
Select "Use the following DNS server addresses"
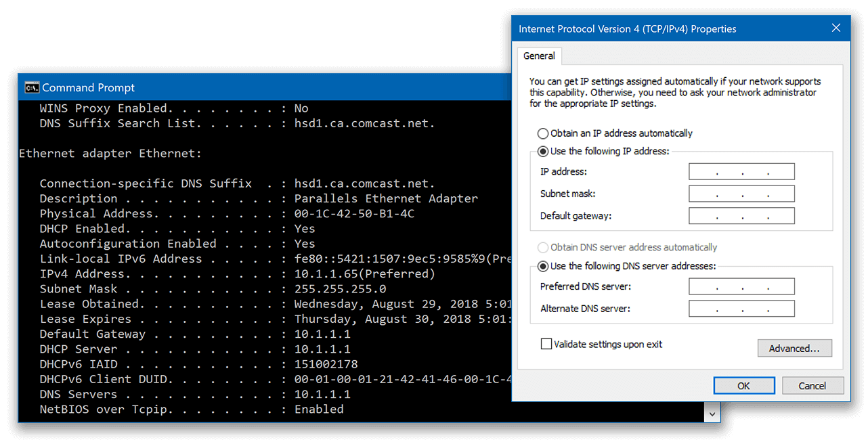542,266
